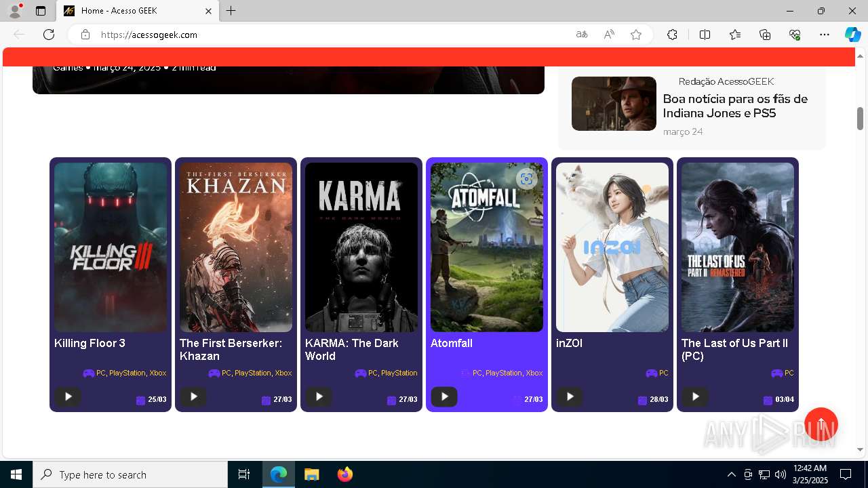Open The Last of Us Part II cover

(738, 247)
